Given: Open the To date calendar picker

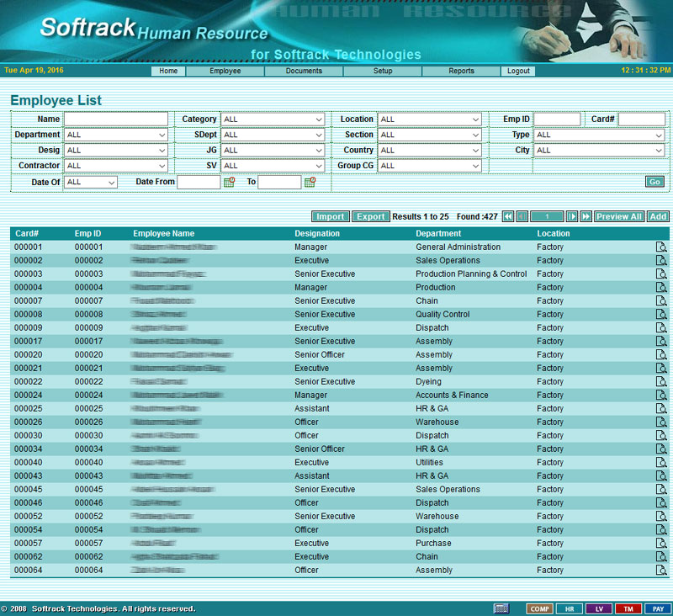Looking at the screenshot, I should point(310,182).
